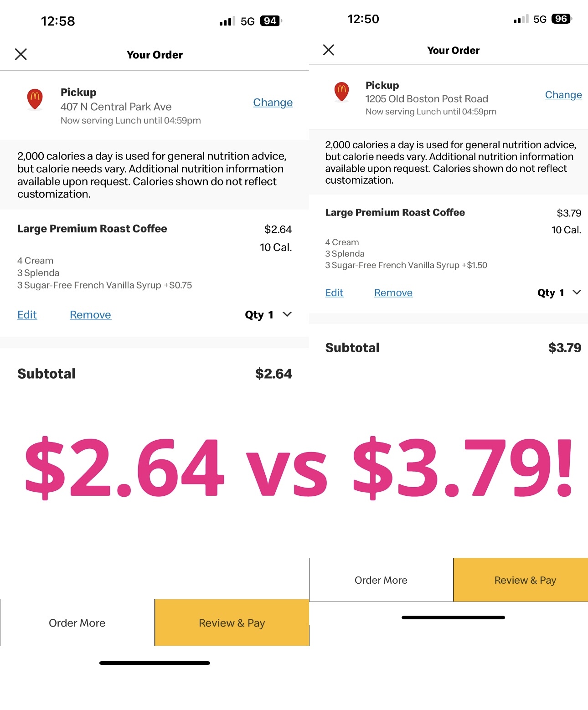Tap McDonald's pin beside 407 N Central Park
Screen dimensions: 588x710
(35, 99)
